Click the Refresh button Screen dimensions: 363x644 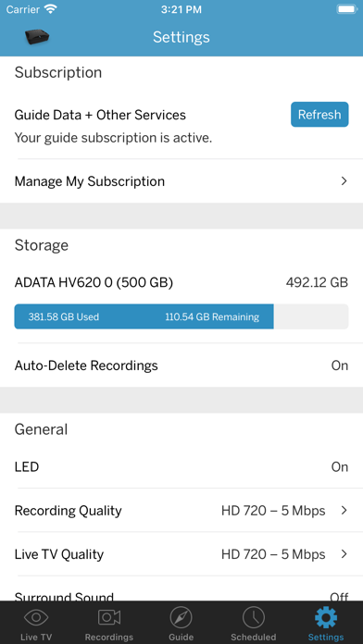coord(319,115)
